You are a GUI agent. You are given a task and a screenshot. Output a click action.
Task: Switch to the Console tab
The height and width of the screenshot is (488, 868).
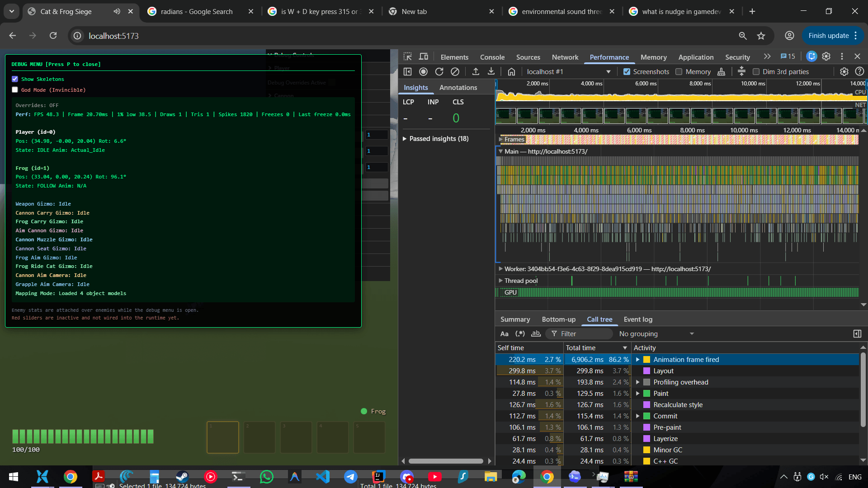point(492,57)
